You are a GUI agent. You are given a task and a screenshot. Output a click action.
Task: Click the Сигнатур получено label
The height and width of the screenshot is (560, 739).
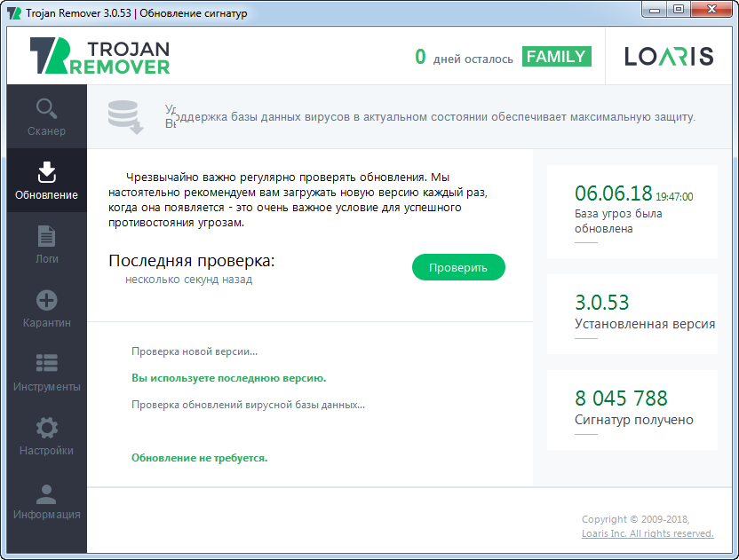634,420
